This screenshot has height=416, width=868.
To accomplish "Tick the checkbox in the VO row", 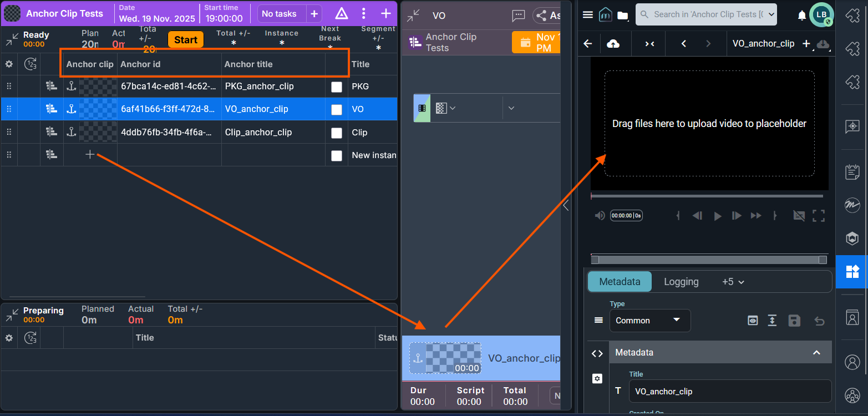I will click(336, 109).
